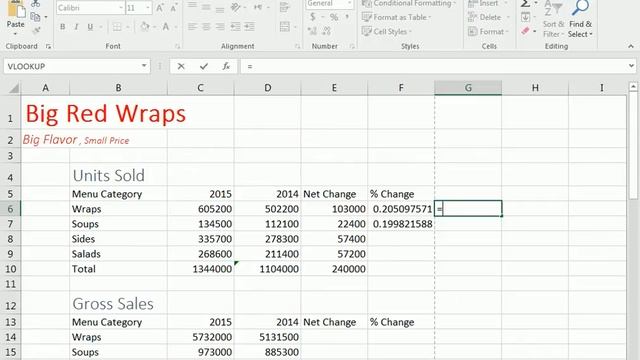Click the Font Color A icon

pyautogui.click(x=166, y=27)
